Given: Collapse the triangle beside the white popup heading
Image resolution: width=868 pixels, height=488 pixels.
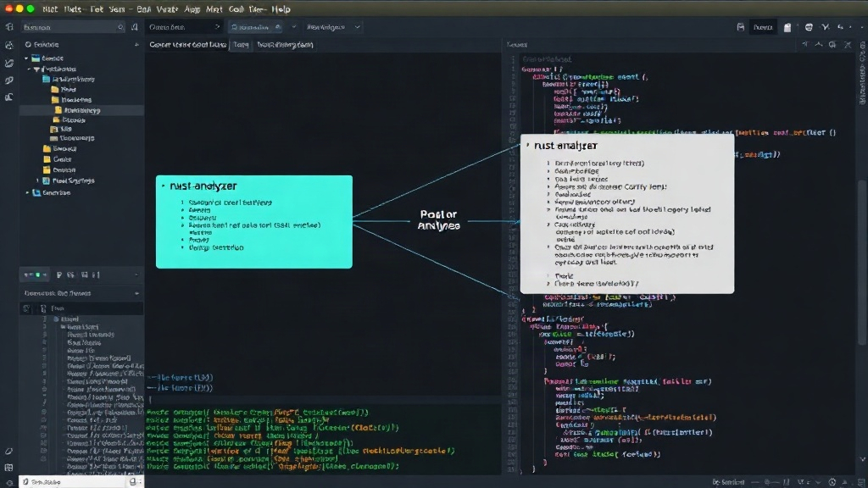Looking at the screenshot, I should [527, 145].
